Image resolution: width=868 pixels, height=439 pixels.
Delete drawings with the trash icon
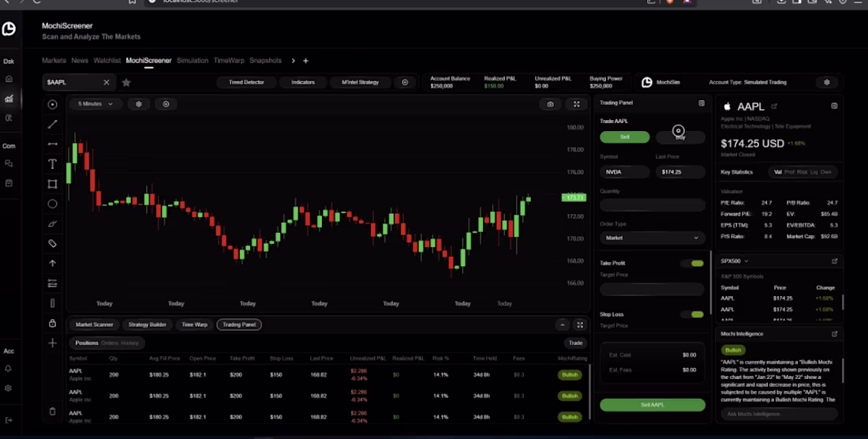pos(53,411)
